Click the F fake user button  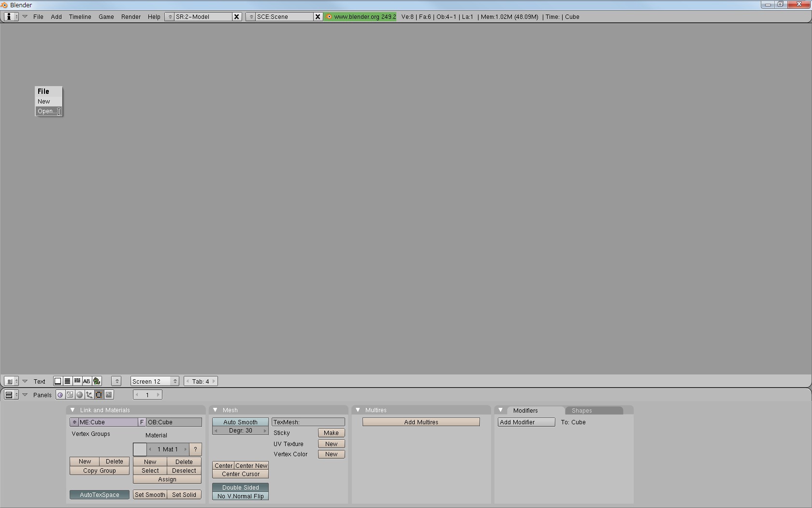[x=142, y=422]
